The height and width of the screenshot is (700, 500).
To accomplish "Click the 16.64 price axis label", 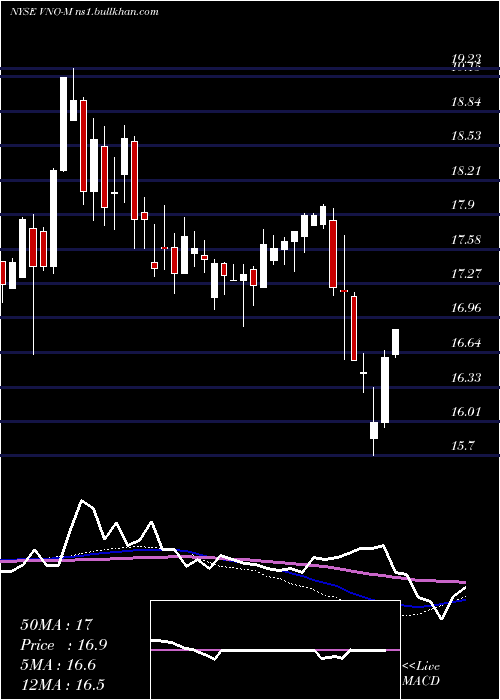I will 466,343.
